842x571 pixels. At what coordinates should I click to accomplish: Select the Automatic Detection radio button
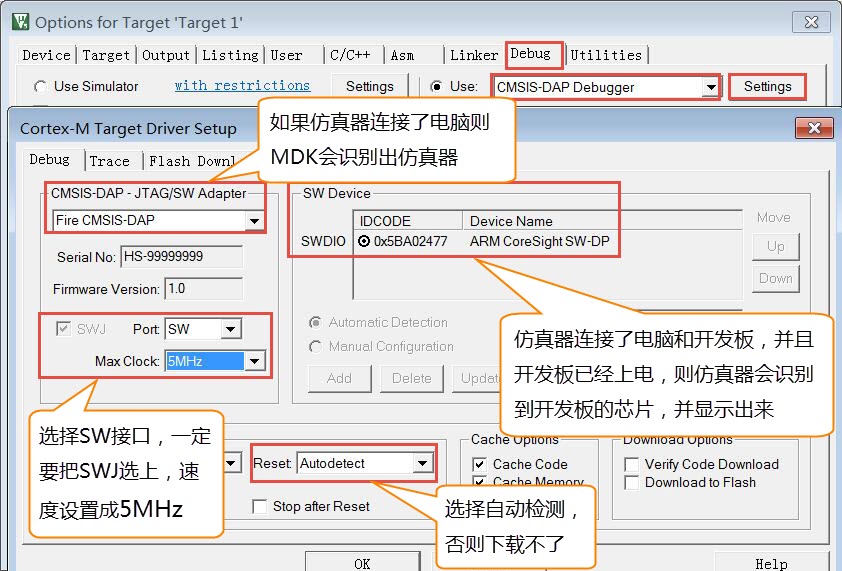pyautogui.click(x=315, y=322)
